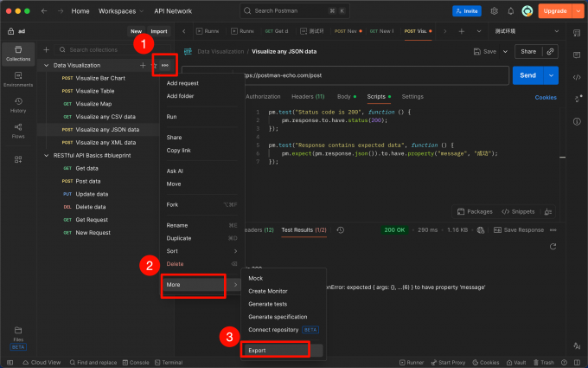Open the Settings gear icon in header
This screenshot has width=588, height=368.
pos(495,11)
